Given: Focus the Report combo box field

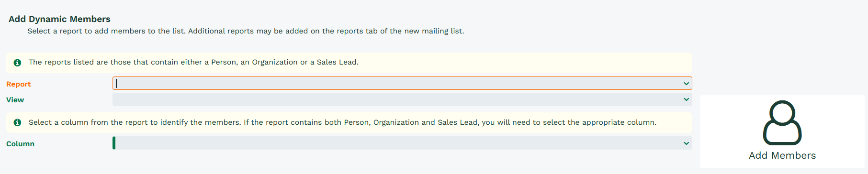Looking at the screenshot, I should point(402,83).
